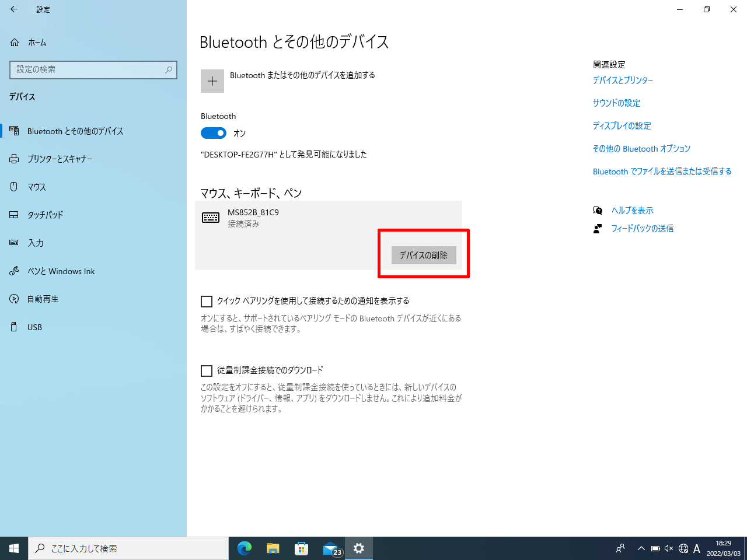This screenshot has height=560, width=747.
Task: Open the taskbar clock showing 18:29
Action: click(x=724, y=548)
